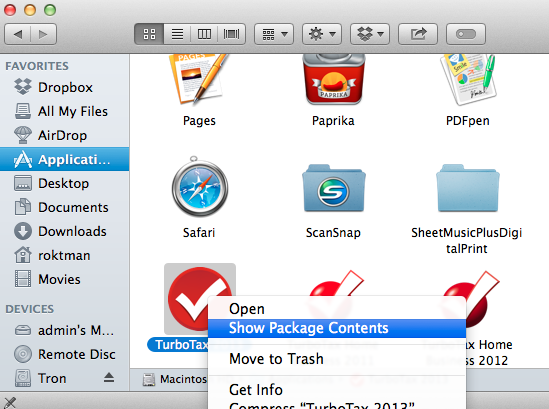Viewport: 549px width, 409px height.
Task: Open the item arrangement dropdown
Action: point(274,34)
